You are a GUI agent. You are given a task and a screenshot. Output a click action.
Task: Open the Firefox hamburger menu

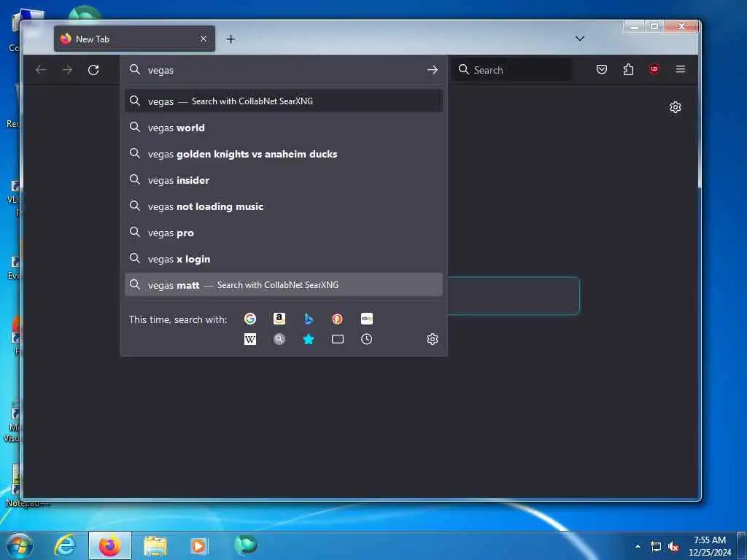point(681,69)
